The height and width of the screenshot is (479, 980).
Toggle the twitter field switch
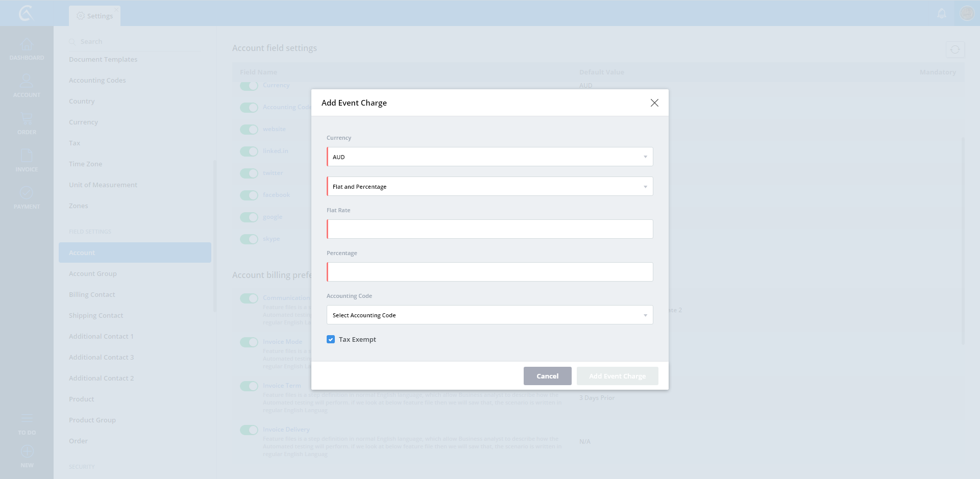(249, 173)
